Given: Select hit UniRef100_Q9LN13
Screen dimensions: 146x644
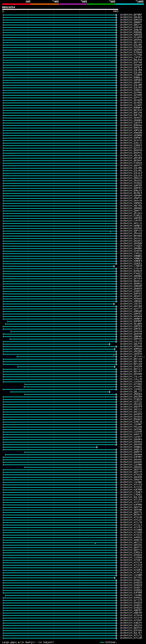Looking at the screenshot, I should click(131, 17).
